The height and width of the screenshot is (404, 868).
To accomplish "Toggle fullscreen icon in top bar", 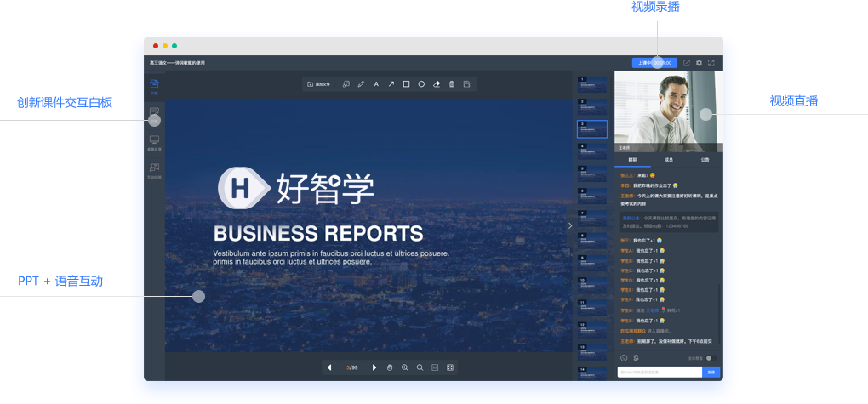I will pyautogui.click(x=711, y=63).
